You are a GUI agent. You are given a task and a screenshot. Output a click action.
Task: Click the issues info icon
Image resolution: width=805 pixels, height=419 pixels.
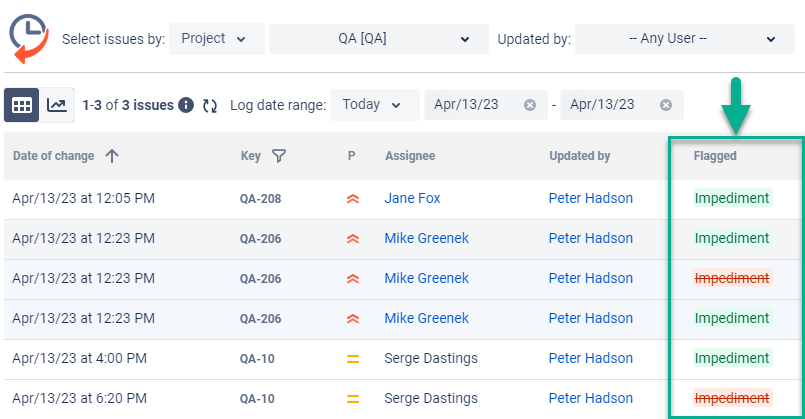point(186,105)
